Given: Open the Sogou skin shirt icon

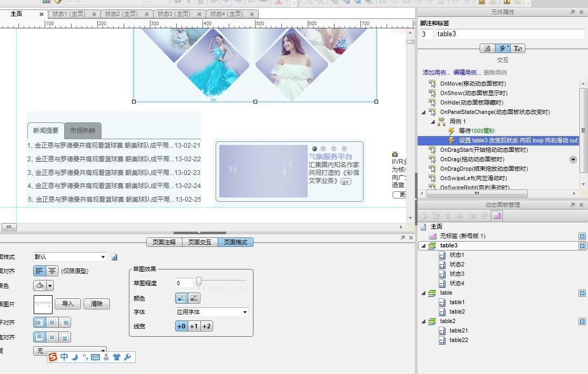Looking at the screenshot, I should [117, 357].
